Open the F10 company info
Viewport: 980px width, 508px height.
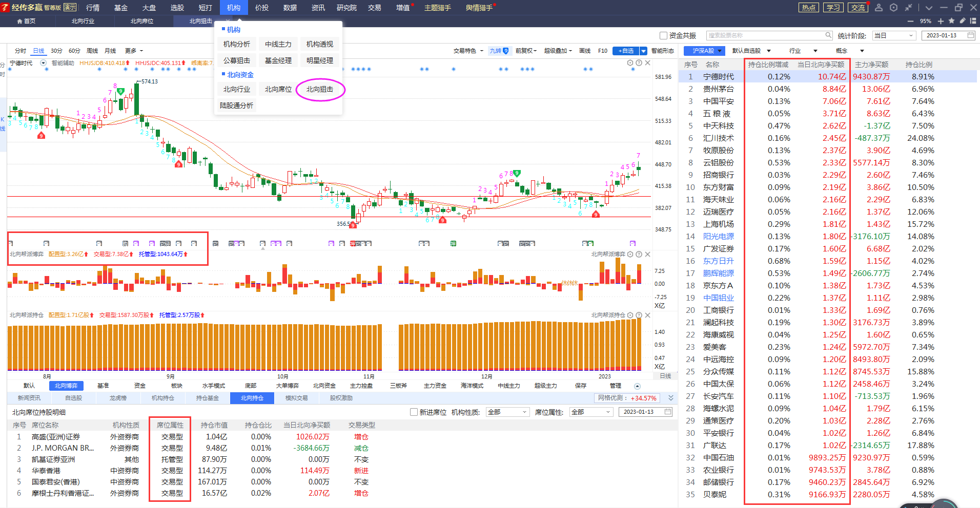[603, 51]
